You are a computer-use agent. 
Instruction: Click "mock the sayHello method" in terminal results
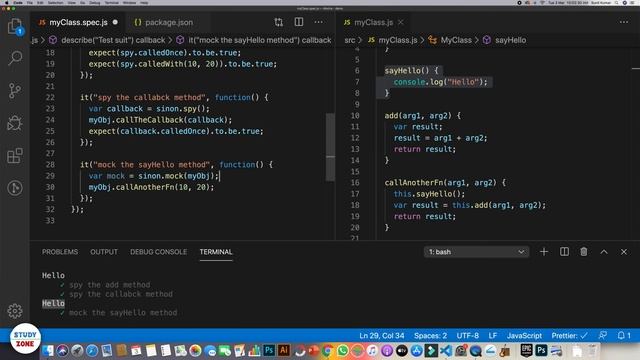(123, 313)
